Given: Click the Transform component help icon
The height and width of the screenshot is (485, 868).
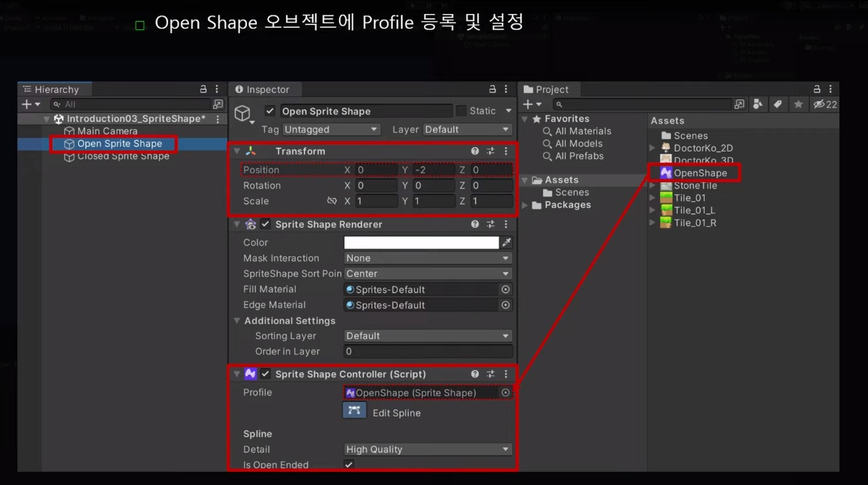Looking at the screenshot, I should (475, 151).
